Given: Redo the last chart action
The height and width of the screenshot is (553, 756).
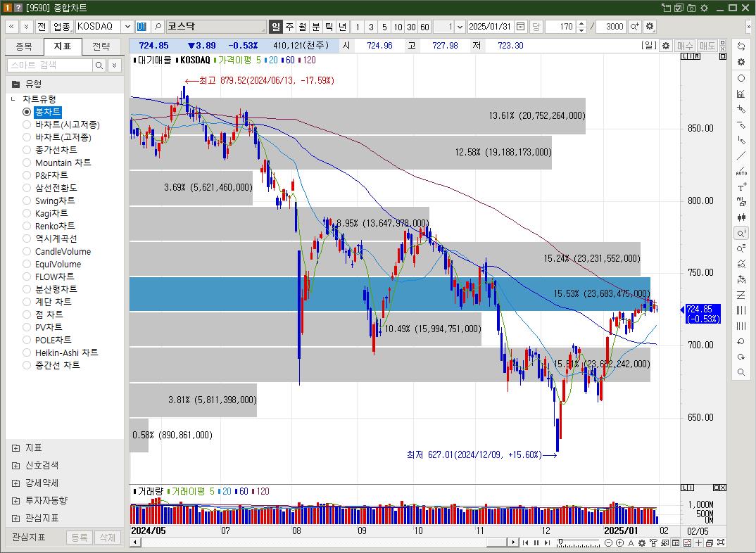Looking at the screenshot, I should (x=741, y=357).
